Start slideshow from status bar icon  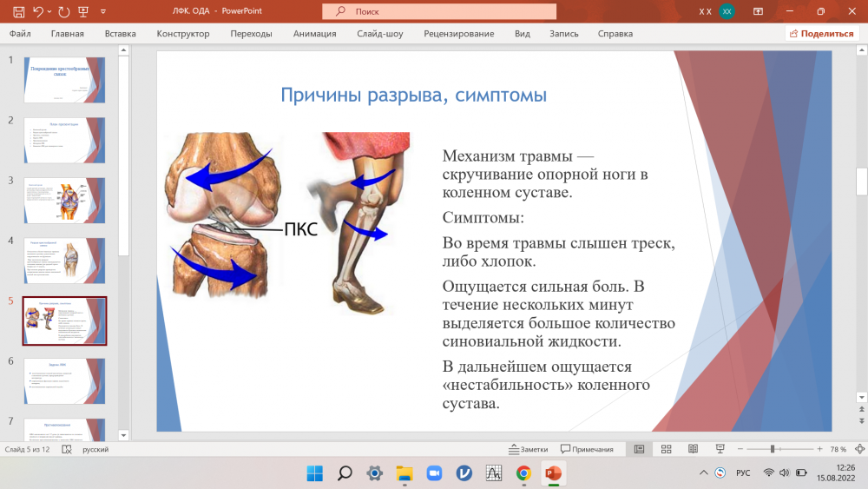[x=720, y=449]
